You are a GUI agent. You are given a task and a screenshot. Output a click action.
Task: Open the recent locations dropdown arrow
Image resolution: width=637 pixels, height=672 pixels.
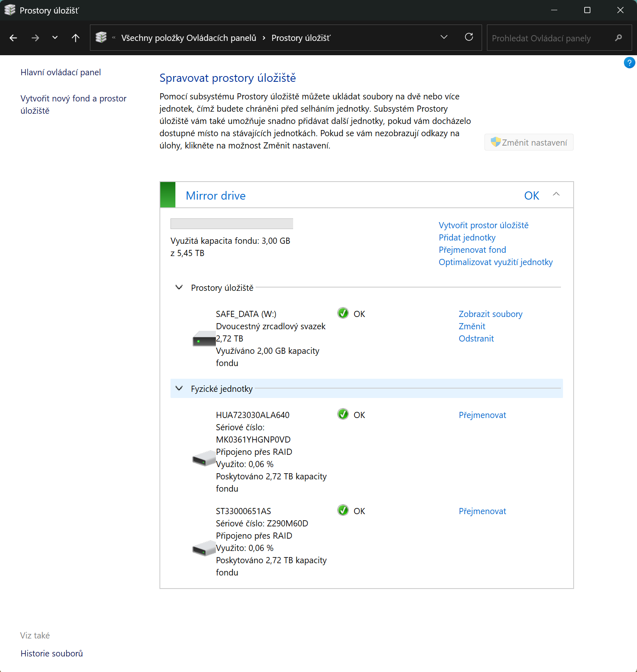55,38
